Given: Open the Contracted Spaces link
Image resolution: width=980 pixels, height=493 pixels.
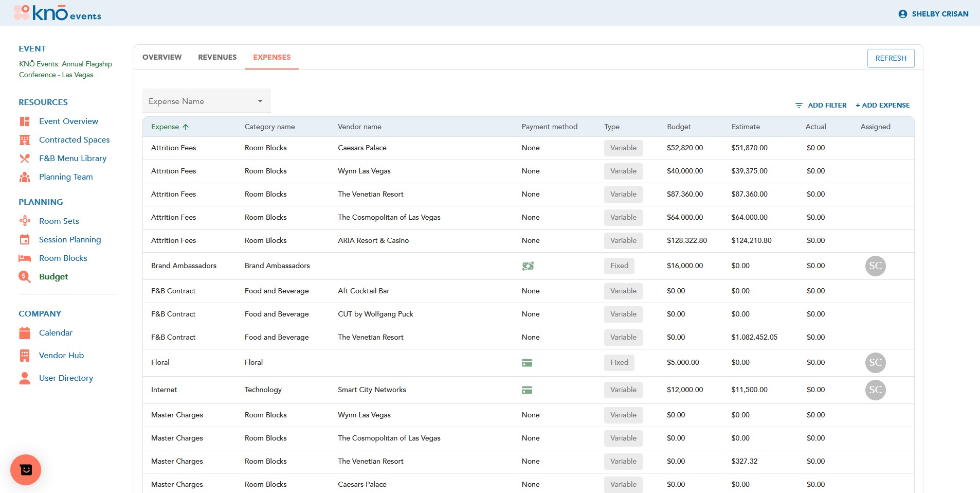Looking at the screenshot, I should point(75,140).
